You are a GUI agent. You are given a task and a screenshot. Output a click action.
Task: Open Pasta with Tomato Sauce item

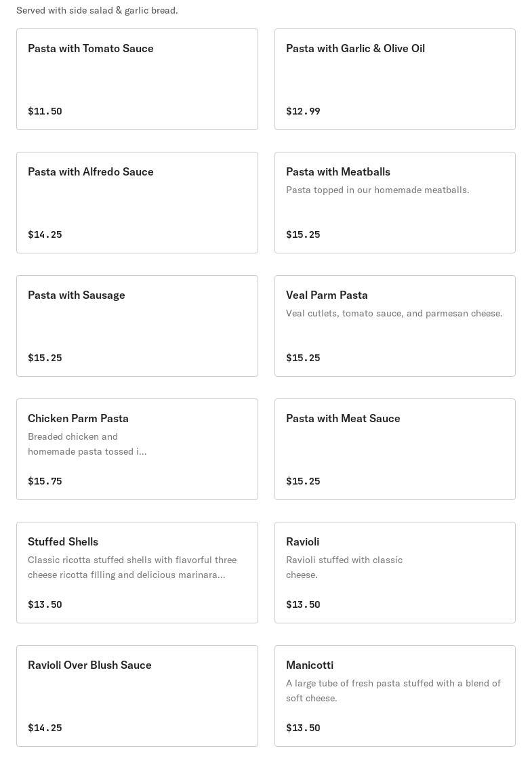137,79
